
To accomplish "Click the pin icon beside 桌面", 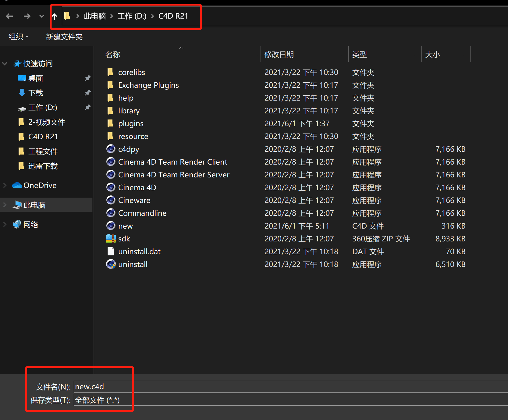I will pyautogui.click(x=88, y=78).
